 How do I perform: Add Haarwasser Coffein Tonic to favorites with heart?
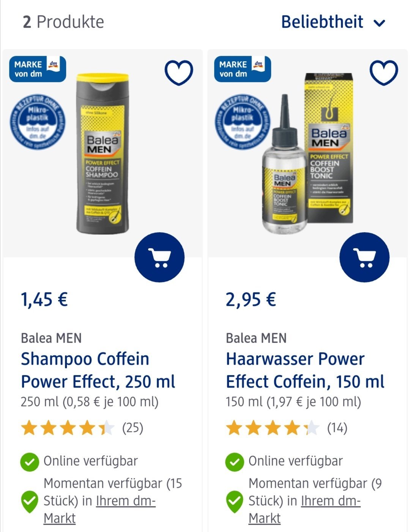[383, 72]
